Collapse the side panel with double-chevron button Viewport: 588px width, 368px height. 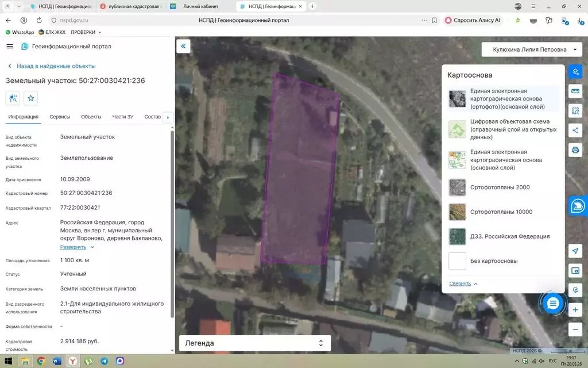point(183,46)
